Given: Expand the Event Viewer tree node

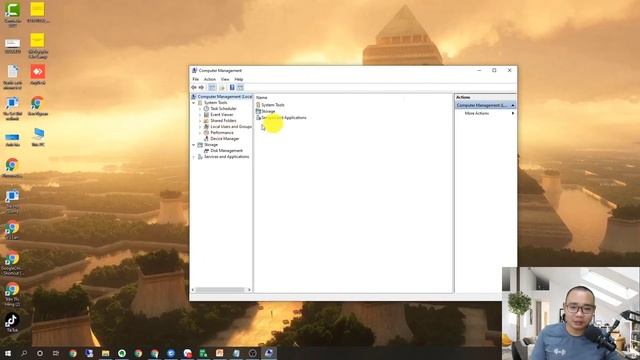Looking at the screenshot, I should pyautogui.click(x=200, y=115).
